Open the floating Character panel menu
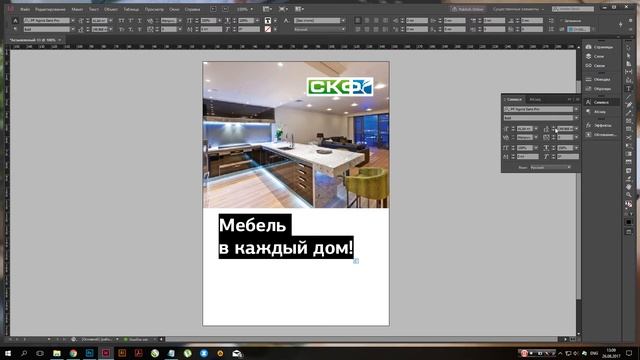The height and width of the screenshot is (360, 640). (577, 99)
